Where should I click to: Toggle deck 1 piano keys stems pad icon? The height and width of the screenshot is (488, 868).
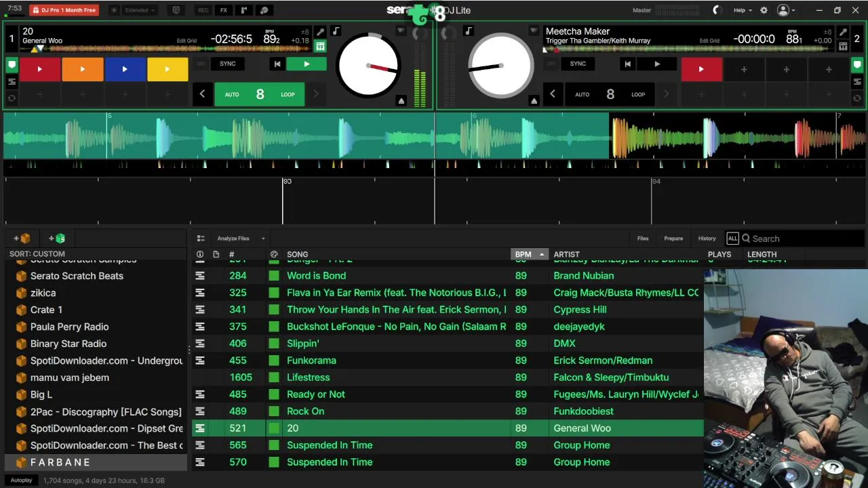click(320, 46)
